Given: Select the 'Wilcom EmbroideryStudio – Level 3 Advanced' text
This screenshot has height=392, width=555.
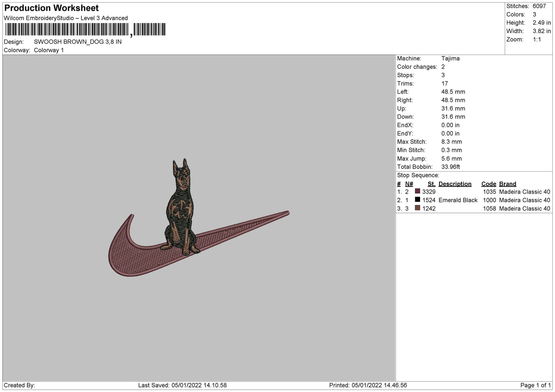Looking at the screenshot, I should click(66, 18).
